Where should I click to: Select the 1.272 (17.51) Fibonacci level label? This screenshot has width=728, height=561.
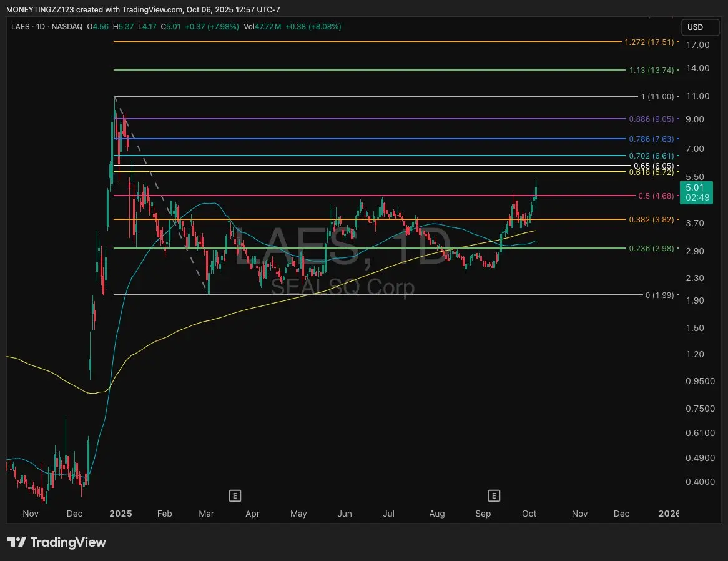point(649,42)
